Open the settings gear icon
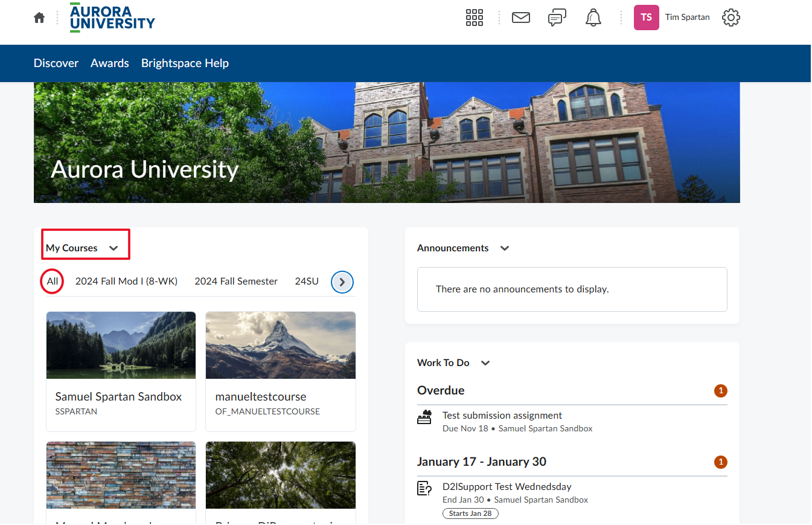The width and height of the screenshot is (812, 525). pyautogui.click(x=731, y=18)
